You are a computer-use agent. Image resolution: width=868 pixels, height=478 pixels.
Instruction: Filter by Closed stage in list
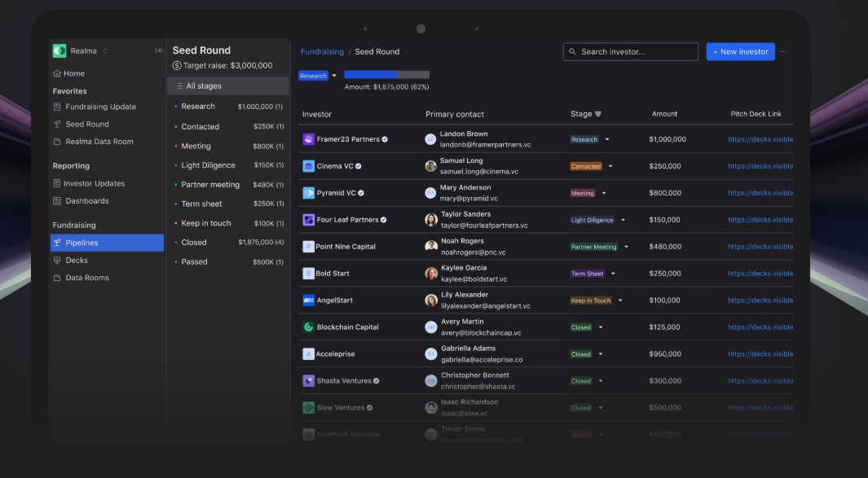click(228, 243)
